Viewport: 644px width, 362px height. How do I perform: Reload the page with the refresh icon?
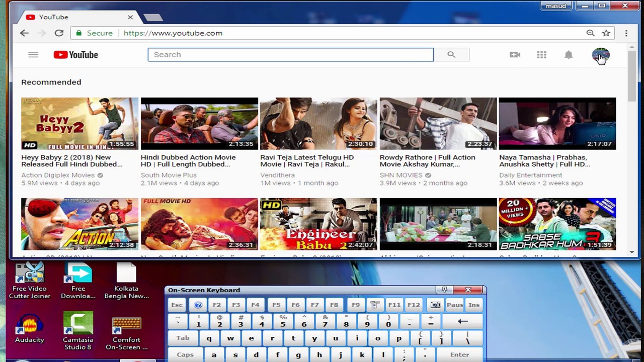[59, 33]
